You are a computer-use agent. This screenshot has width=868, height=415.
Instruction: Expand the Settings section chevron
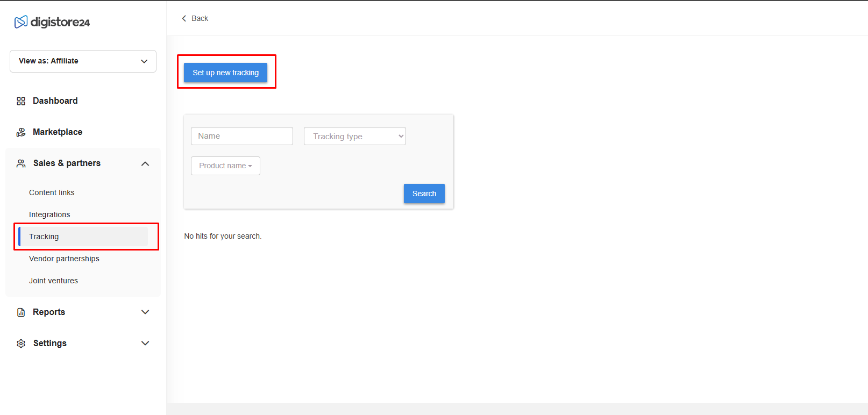(145, 344)
